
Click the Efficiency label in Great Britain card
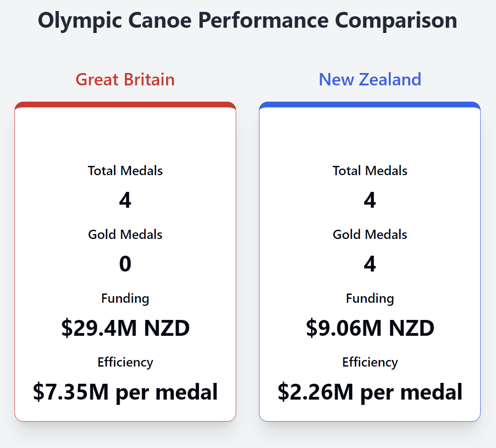click(x=125, y=362)
